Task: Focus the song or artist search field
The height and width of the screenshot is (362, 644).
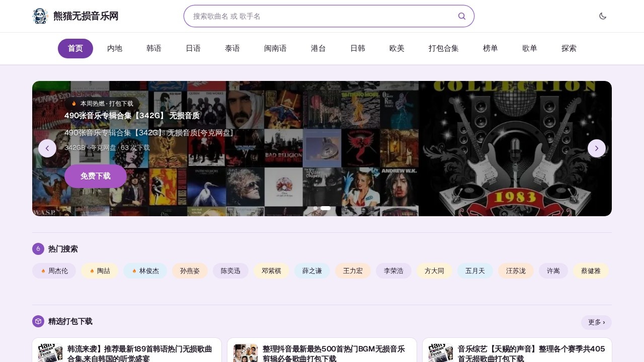Action: click(329, 16)
